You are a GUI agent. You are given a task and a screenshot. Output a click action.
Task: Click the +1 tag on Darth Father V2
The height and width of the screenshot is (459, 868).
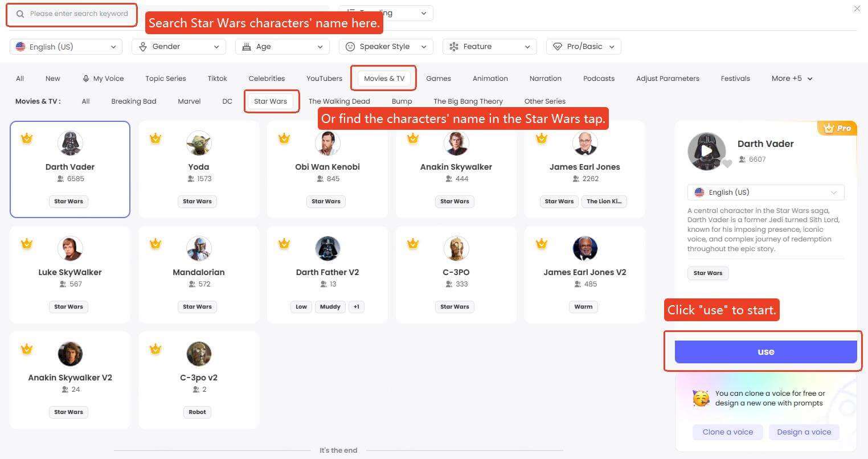coord(357,307)
